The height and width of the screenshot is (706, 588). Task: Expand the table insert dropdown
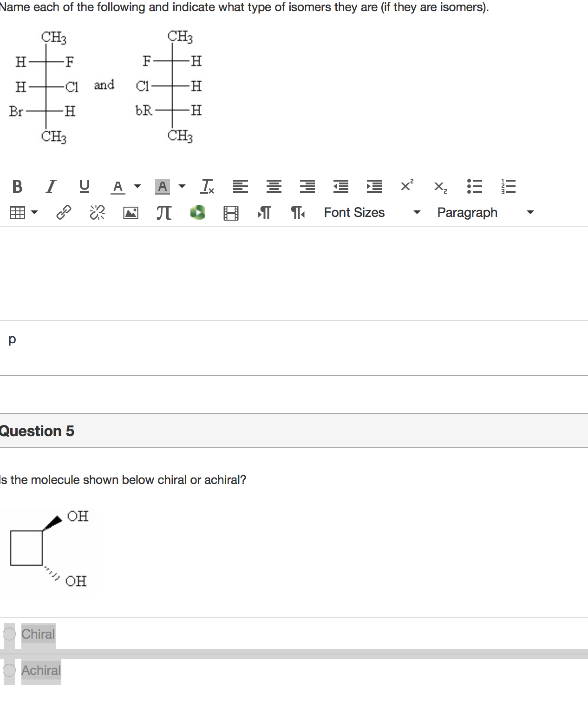click(x=34, y=213)
